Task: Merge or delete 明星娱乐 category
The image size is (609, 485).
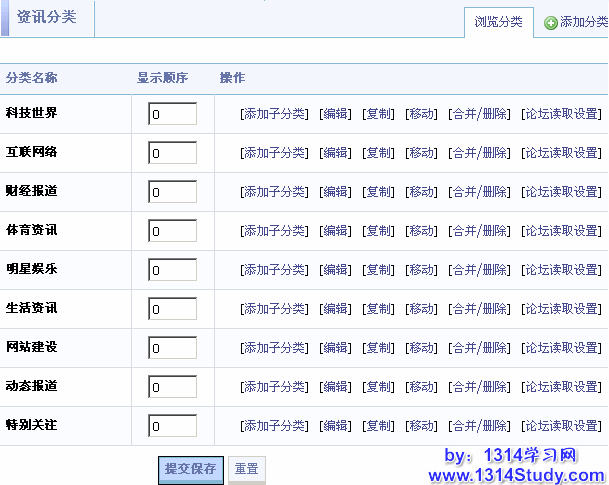Action: [x=479, y=270]
